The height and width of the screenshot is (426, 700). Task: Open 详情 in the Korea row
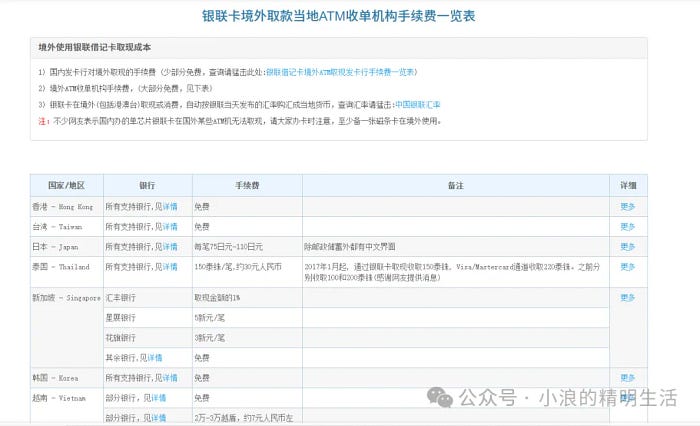coord(170,378)
